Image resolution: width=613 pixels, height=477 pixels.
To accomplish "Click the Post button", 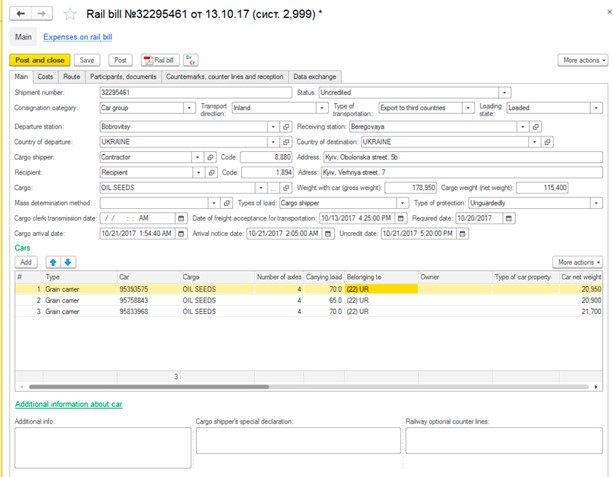I will [120, 60].
